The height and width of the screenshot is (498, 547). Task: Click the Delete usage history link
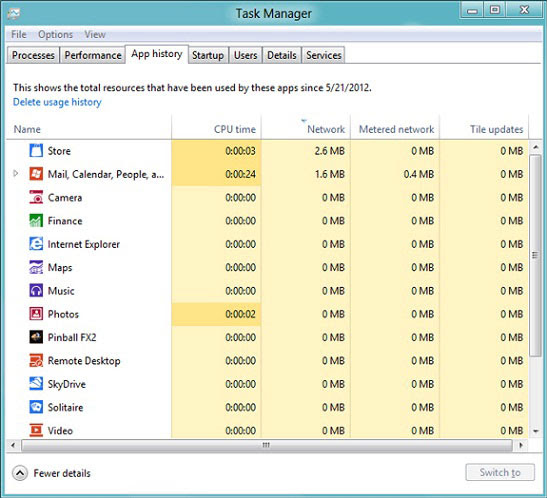coord(57,102)
